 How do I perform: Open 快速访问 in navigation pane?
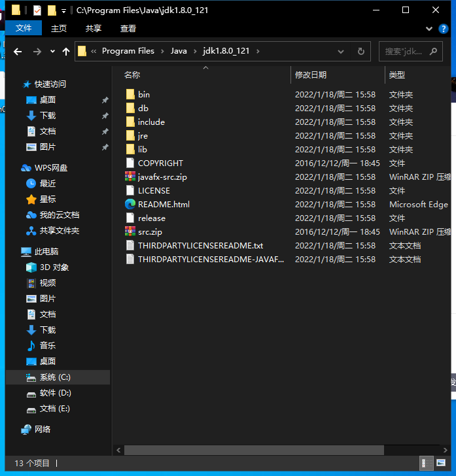coord(50,84)
